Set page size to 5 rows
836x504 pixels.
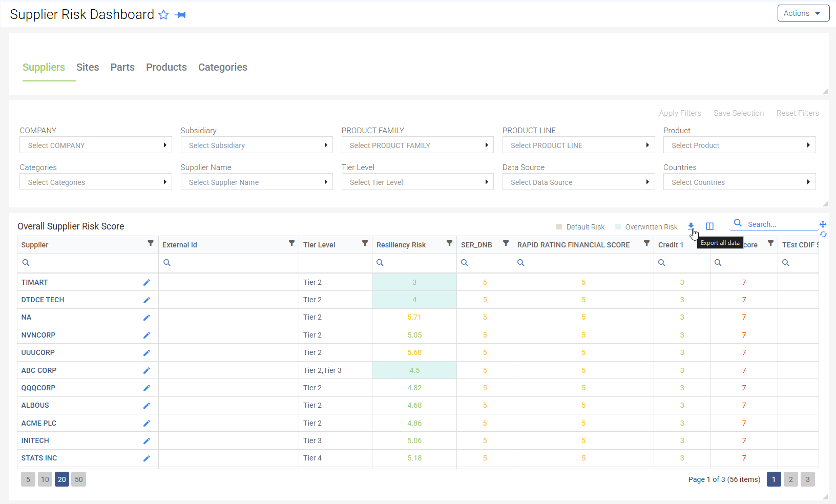coord(28,479)
